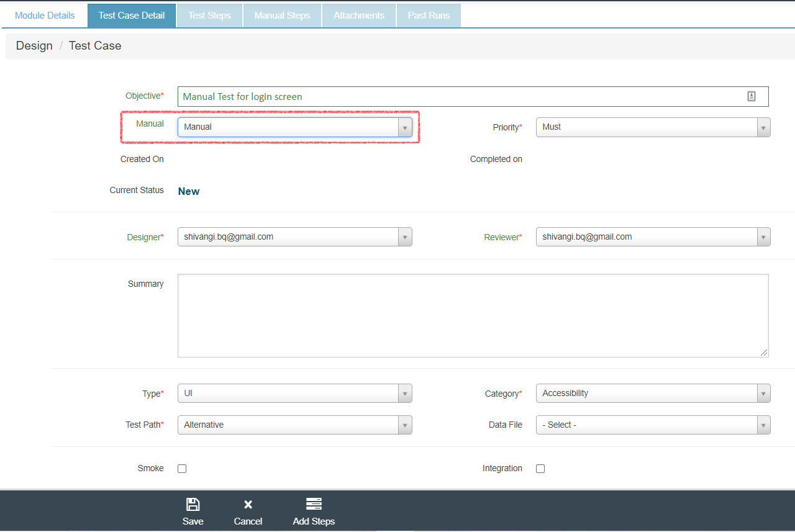The height and width of the screenshot is (532, 795).
Task: Click the Data File field label
Action: click(x=506, y=425)
